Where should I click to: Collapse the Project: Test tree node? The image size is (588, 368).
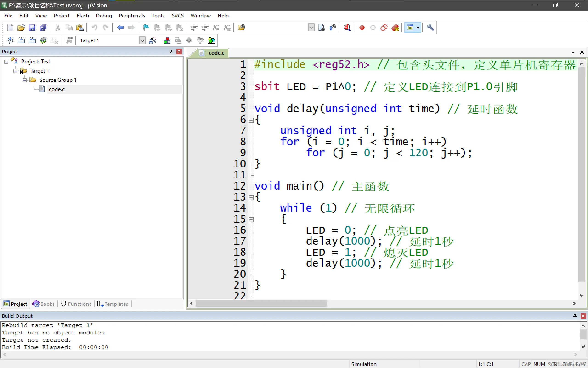click(x=6, y=62)
